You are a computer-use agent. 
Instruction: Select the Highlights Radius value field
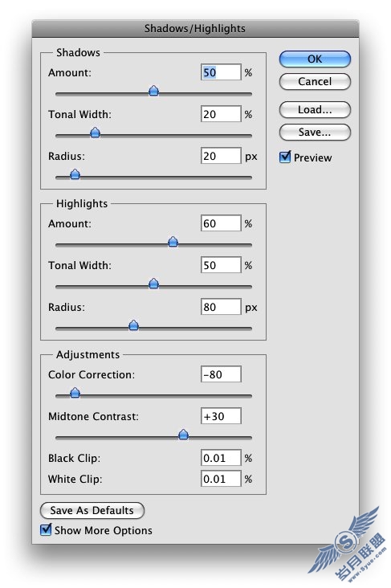pos(221,307)
